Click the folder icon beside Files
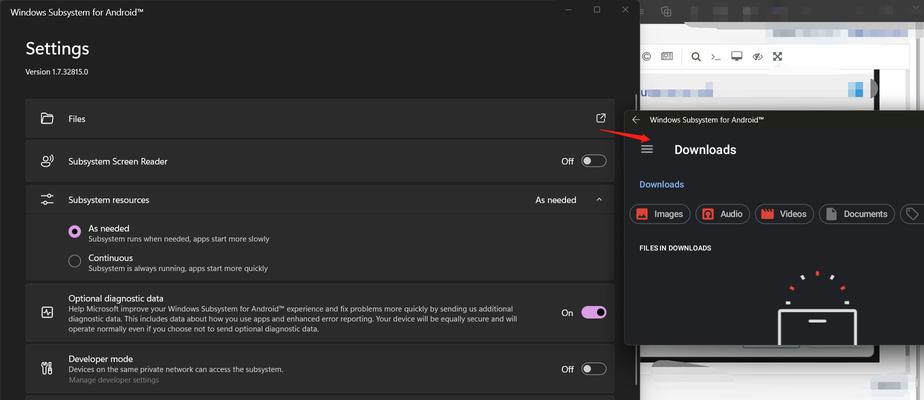The image size is (924, 400). tap(47, 118)
